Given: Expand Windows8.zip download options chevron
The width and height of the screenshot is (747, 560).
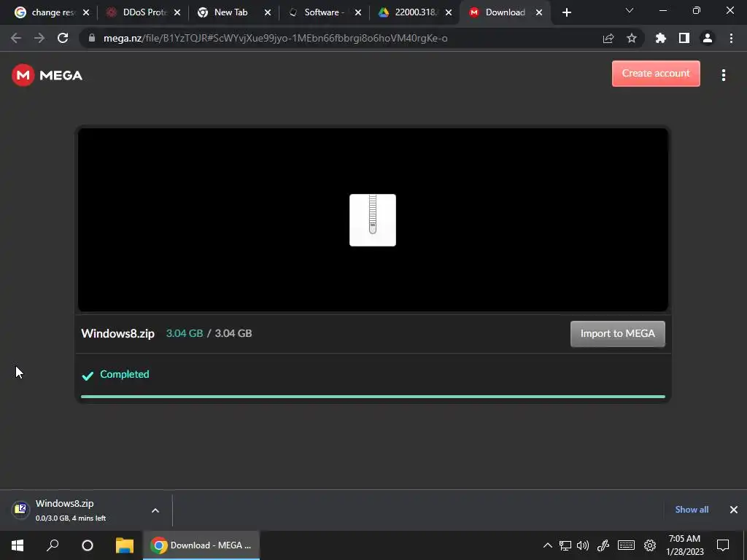Looking at the screenshot, I should pos(155,510).
